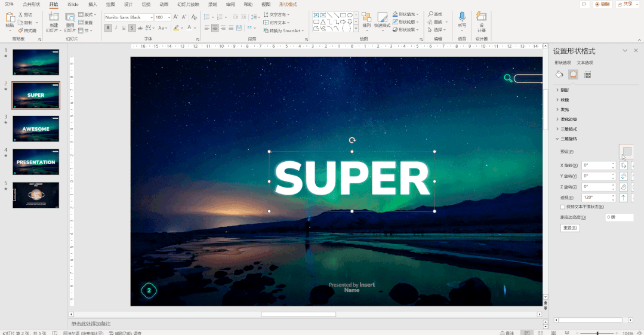Click the font color A button
This screenshot has height=335, width=644.
[189, 28]
